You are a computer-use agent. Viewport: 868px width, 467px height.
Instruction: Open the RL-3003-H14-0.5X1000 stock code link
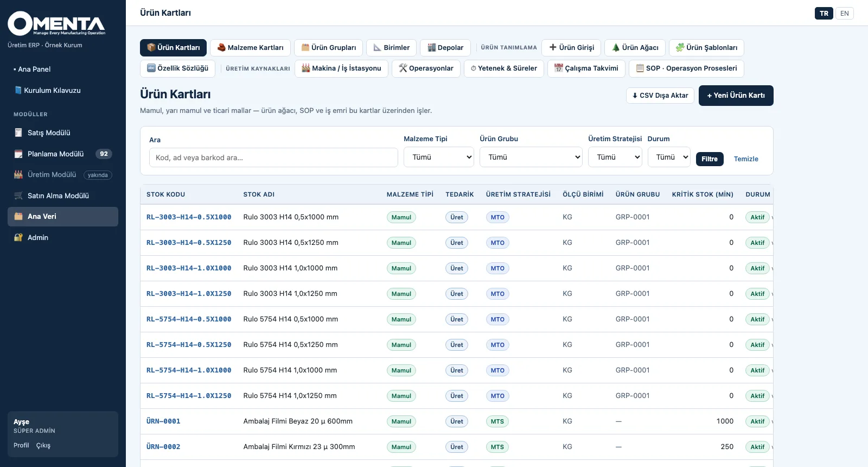pyautogui.click(x=189, y=217)
